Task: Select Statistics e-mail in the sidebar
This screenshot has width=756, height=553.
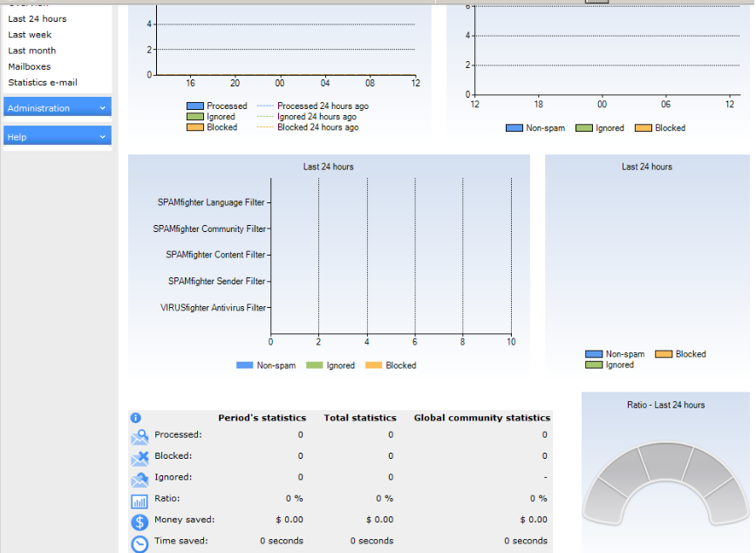Action: [x=43, y=82]
